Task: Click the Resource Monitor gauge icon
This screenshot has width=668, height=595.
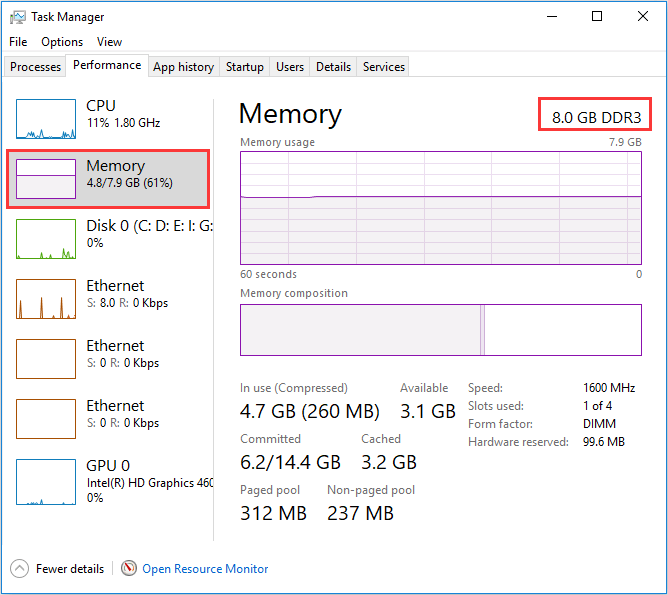Action: [x=129, y=568]
